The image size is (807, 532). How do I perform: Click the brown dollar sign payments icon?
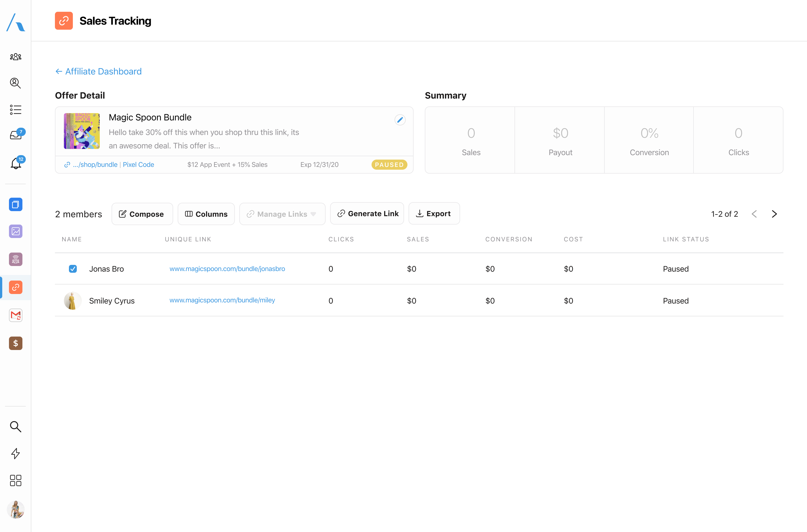[16, 343]
